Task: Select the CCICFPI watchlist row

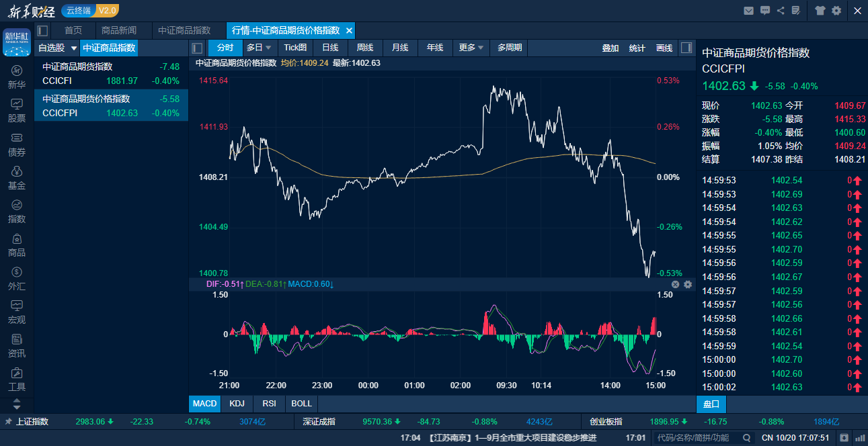Action: 112,105
